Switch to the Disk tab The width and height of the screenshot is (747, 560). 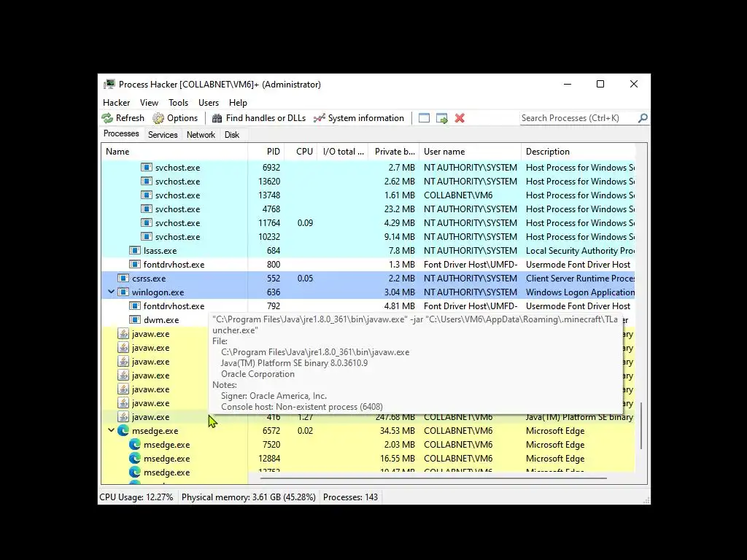point(232,135)
